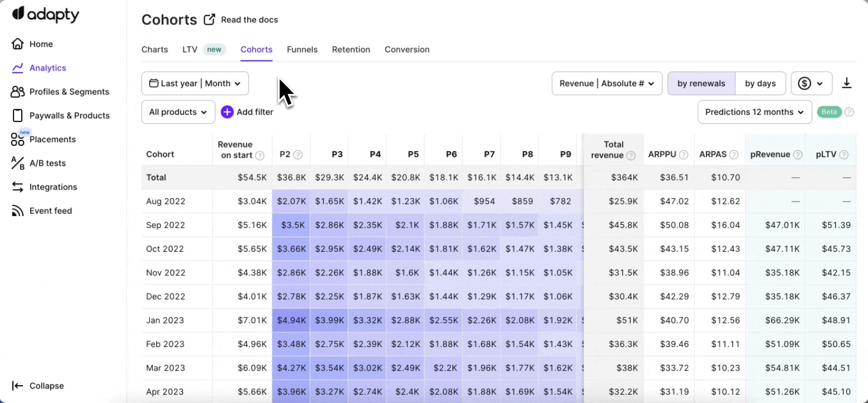Click the Home house icon in sidebar
The width and height of the screenshot is (868, 403).
18,44
